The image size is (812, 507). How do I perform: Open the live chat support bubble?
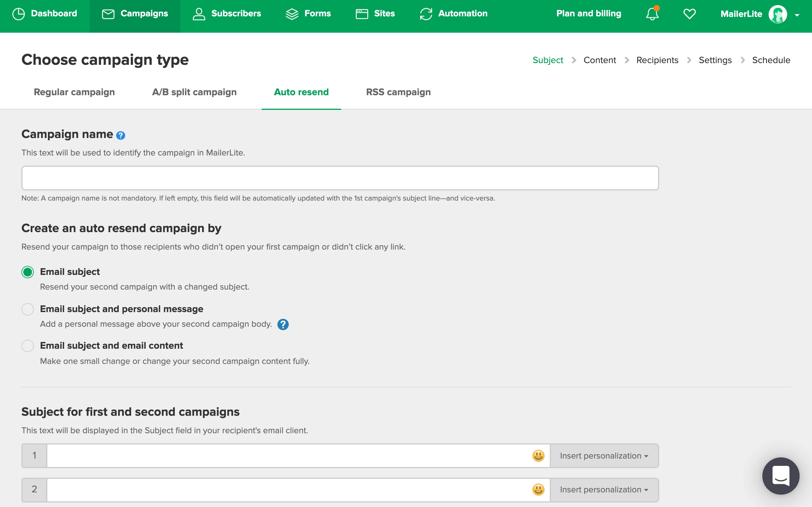tap(780, 475)
